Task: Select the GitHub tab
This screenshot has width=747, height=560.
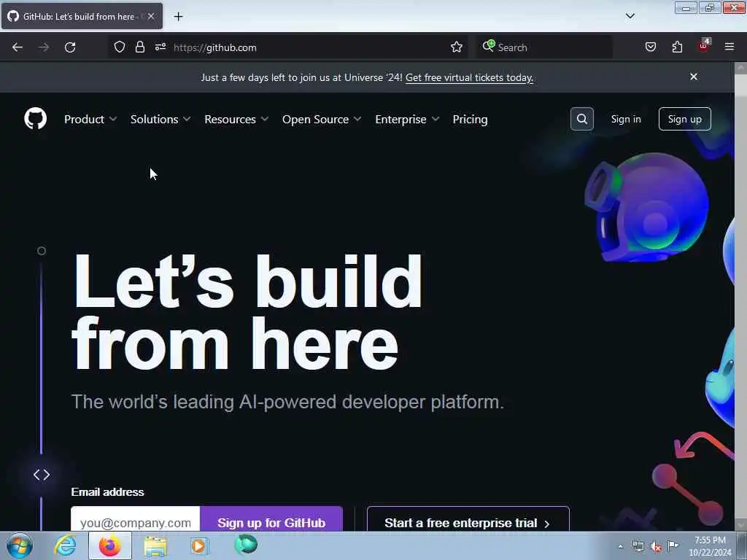Action: click(x=82, y=16)
